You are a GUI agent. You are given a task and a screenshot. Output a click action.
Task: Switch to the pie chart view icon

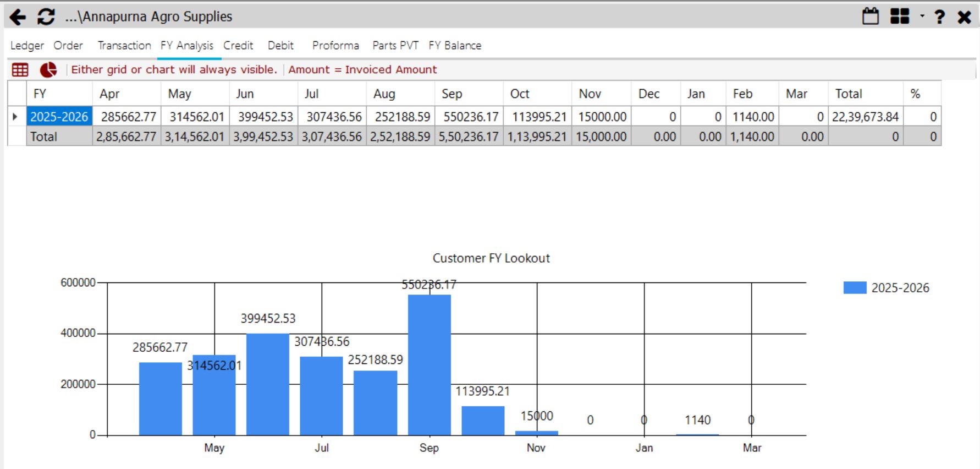point(48,70)
